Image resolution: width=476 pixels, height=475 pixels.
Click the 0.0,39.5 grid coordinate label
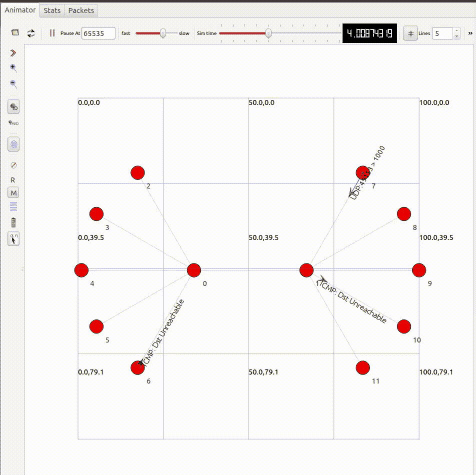(x=91, y=237)
